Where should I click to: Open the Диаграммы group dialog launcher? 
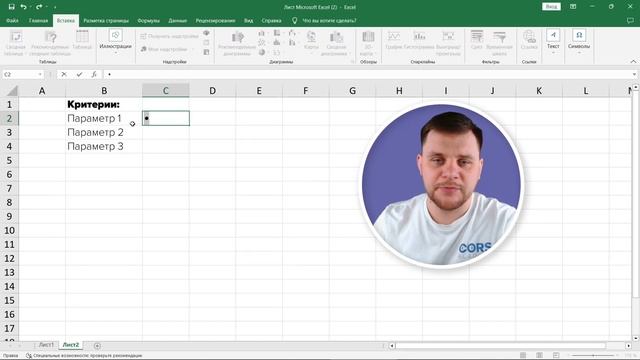(353, 62)
